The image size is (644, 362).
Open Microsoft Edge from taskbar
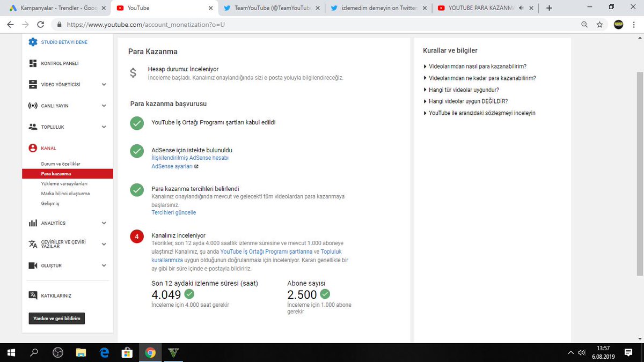(x=104, y=352)
